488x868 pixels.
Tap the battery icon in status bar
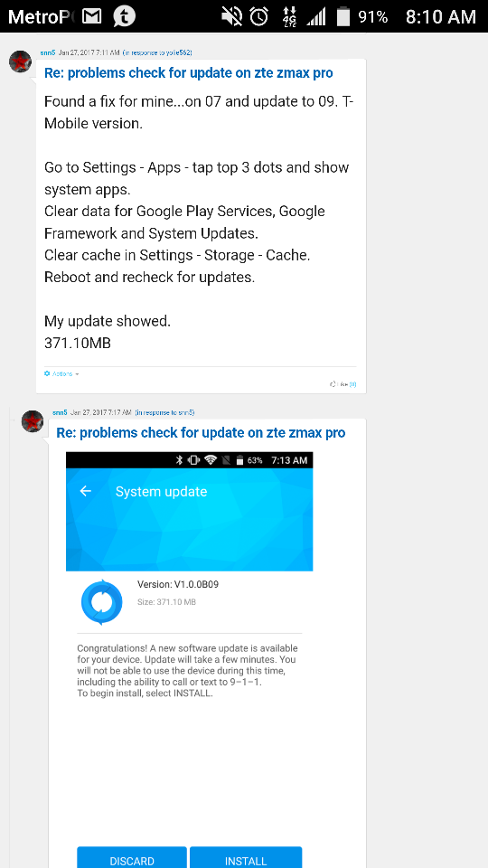pyautogui.click(x=343, y=17)
